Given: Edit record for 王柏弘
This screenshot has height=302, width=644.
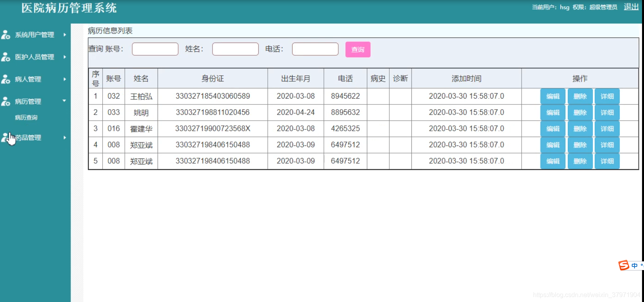Looking at the screenshot, I should pos(553,96).
